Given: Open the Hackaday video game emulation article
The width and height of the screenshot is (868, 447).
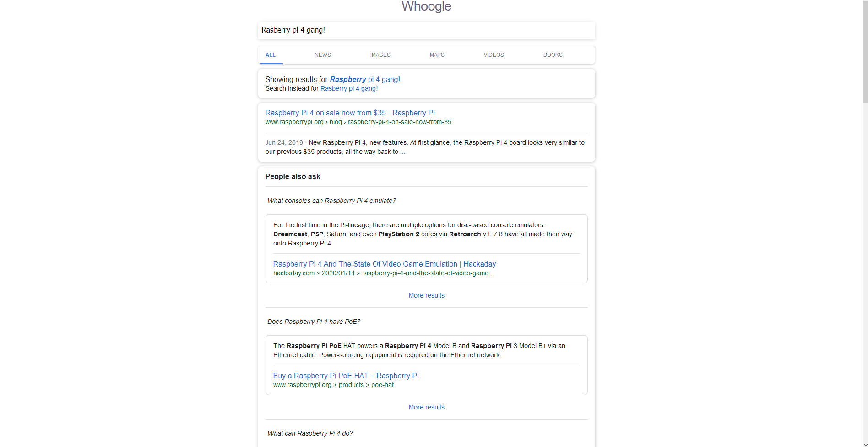Looking at the screenshot, I should tap(384, 264).
